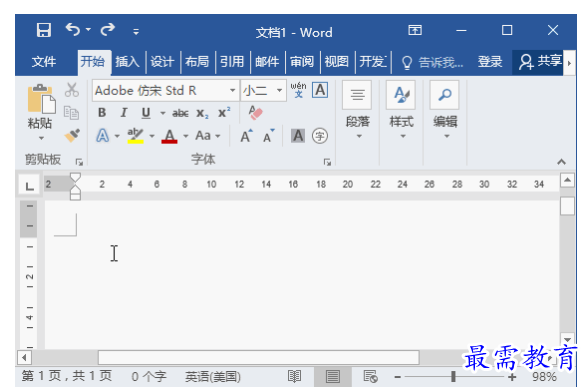This screenshot has width=586, height=389.
Task: Toggle character shading A icon
Action: coord(298,136)
